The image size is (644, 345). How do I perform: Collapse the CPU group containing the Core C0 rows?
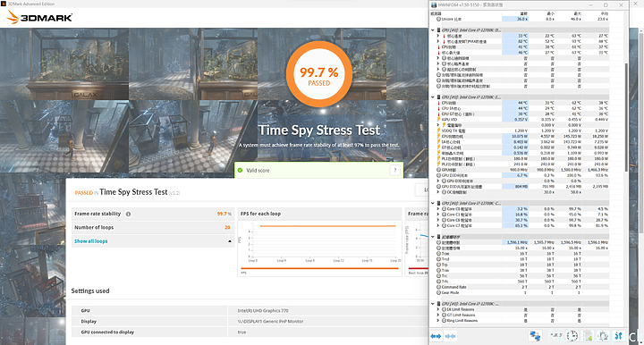click(433, 203)
